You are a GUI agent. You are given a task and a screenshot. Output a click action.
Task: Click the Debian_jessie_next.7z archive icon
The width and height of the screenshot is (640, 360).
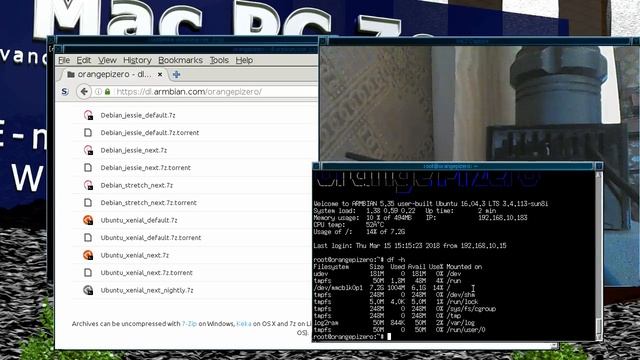tap(88, 150)
